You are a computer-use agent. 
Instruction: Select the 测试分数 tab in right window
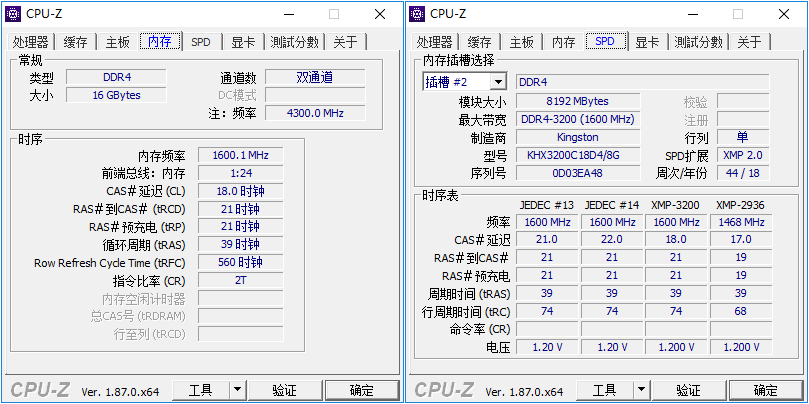pyautogui.click(x=699, y=42)
